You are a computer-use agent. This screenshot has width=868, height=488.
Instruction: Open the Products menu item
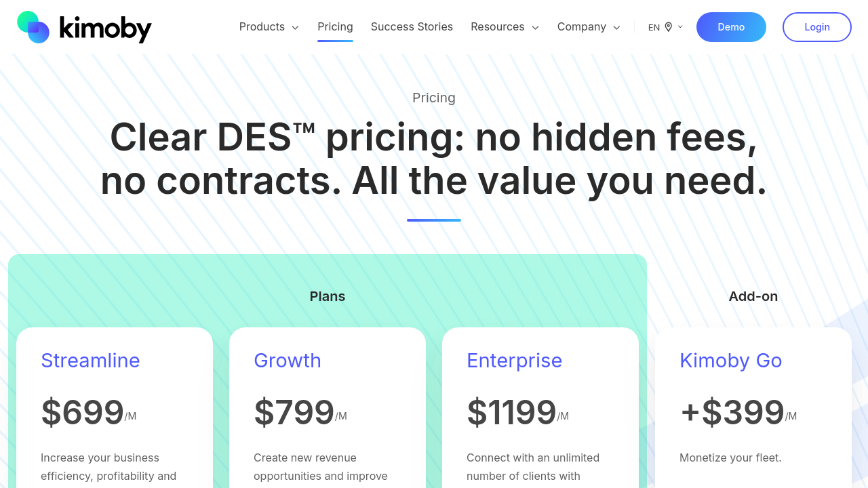tap(262, 27)
